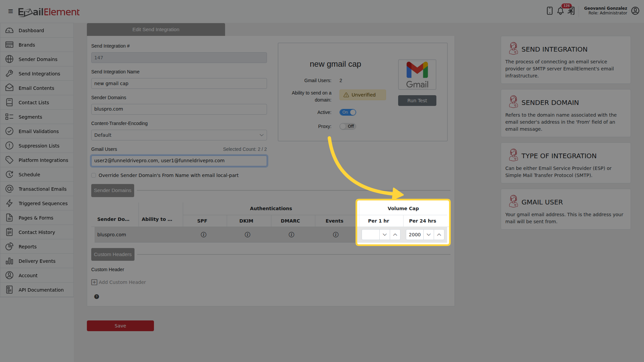Toggle the Proxy switch on

click(x=348, y=127)
